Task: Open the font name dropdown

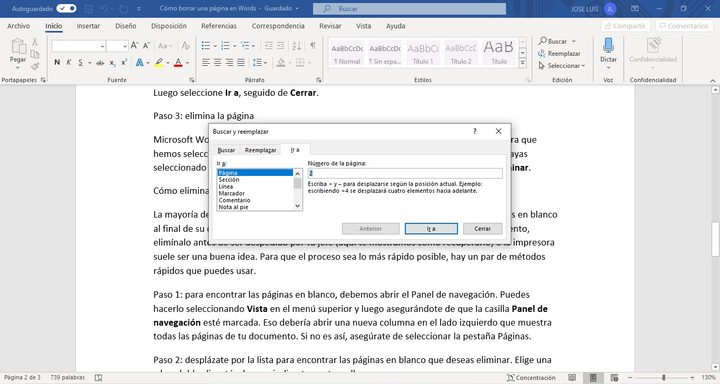Action: point(102,46)
